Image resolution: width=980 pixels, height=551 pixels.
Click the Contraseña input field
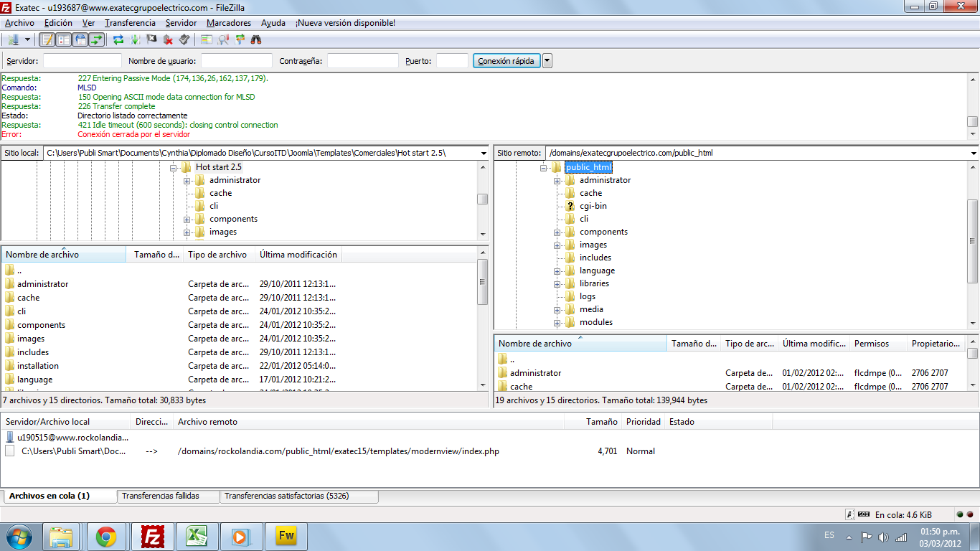click(363, 61)
